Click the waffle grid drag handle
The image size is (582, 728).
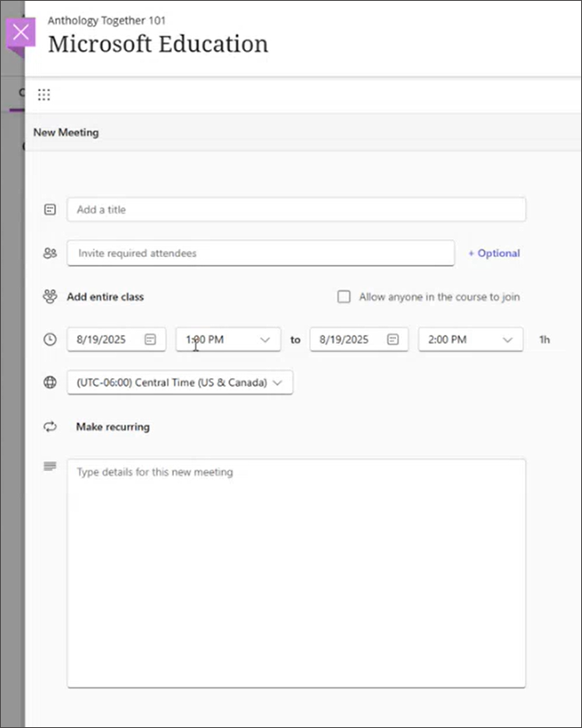[x=44, y=94]
